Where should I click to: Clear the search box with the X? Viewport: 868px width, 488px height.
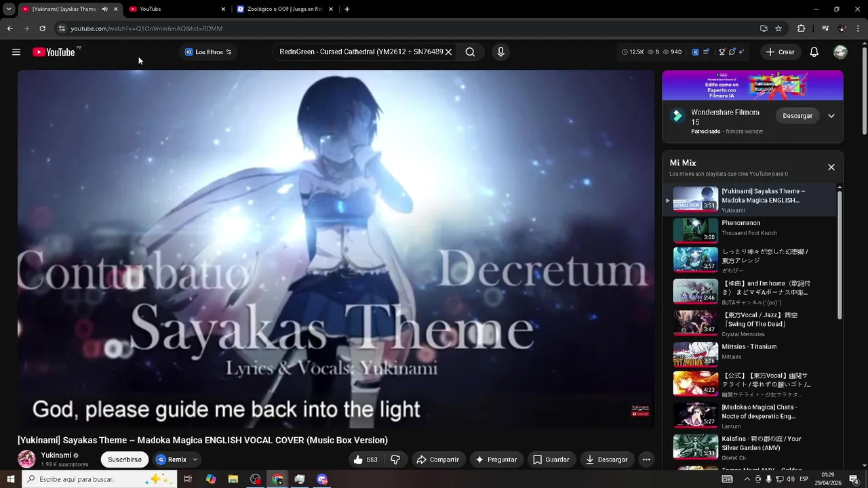tap(448, 52)
